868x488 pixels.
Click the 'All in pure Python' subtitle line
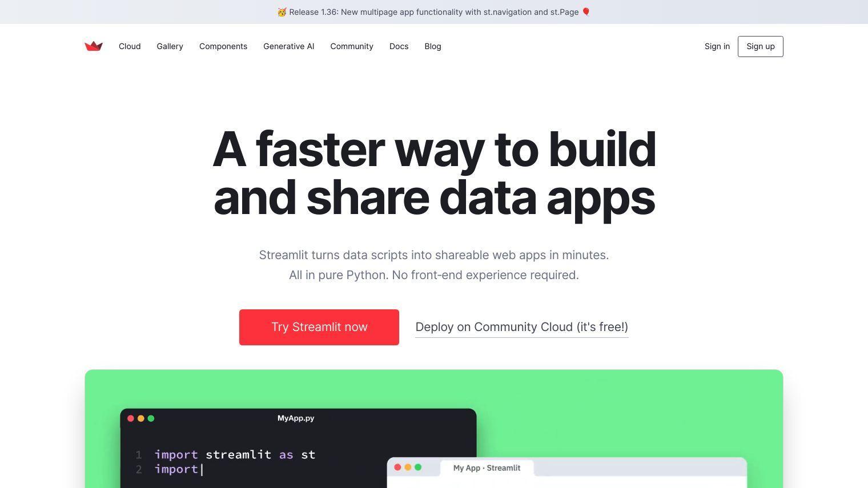(x=434, y=275)
